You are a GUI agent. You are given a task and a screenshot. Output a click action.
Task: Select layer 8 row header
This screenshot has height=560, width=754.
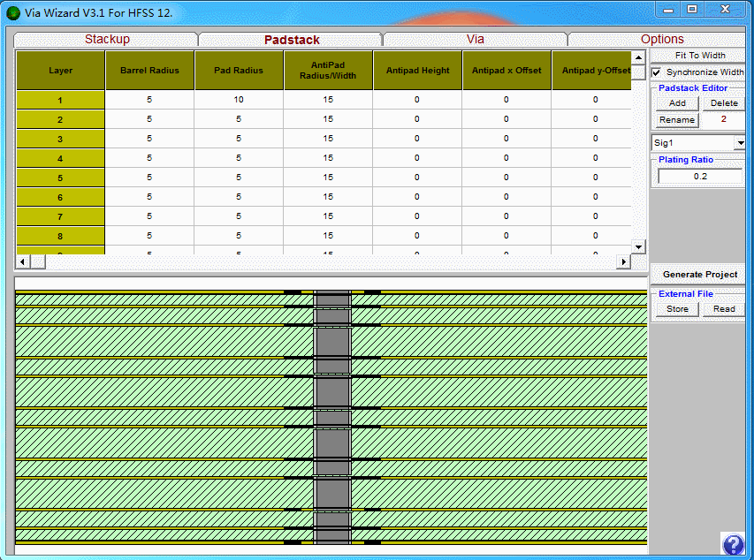(x=60, y=236)
